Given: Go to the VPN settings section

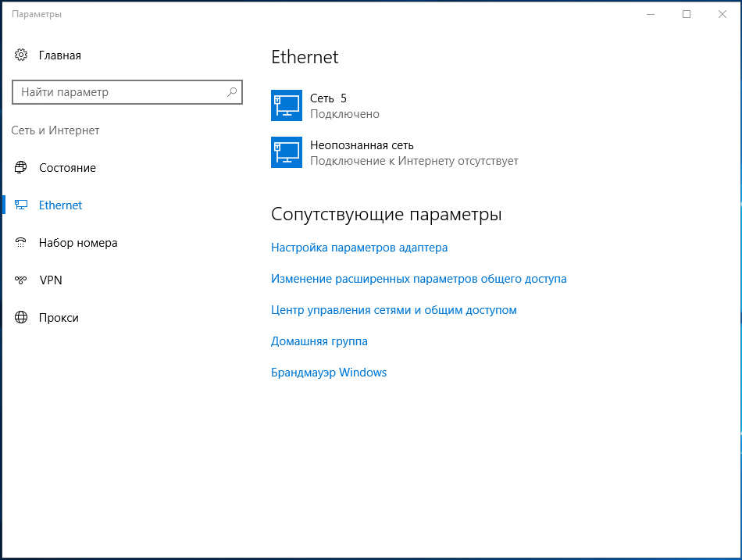Looking at the screenshot, I should coord(51,280).
